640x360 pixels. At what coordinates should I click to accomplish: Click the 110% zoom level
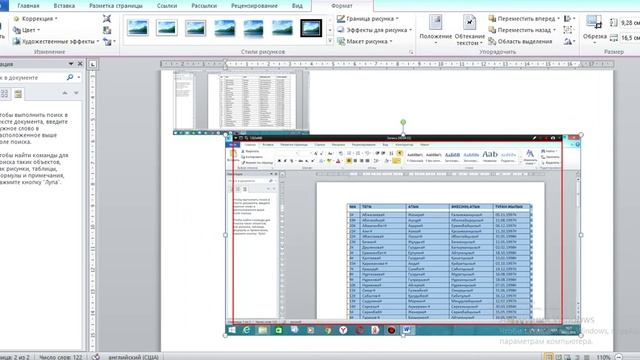[603, 357]
